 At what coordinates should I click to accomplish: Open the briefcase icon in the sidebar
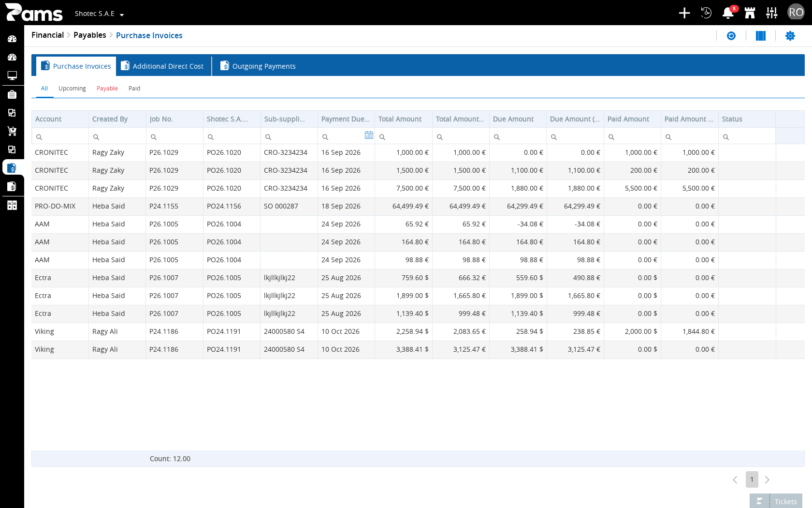click(x=12, y=94)
